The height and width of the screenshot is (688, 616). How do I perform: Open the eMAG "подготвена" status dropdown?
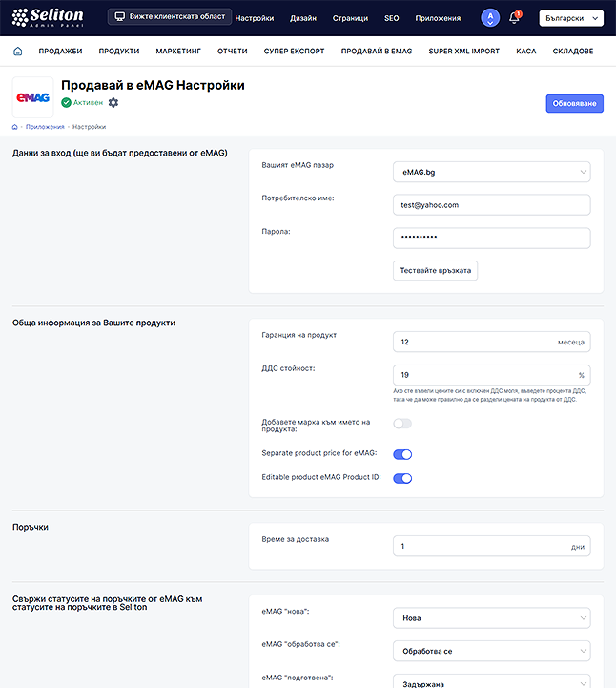(x=491, y=682)
